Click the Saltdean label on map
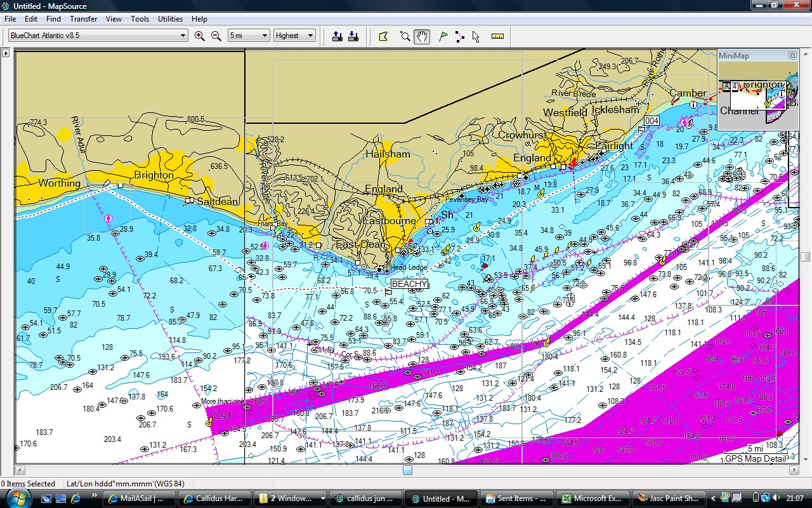This screenshot has height=508, width=812. 218,201
